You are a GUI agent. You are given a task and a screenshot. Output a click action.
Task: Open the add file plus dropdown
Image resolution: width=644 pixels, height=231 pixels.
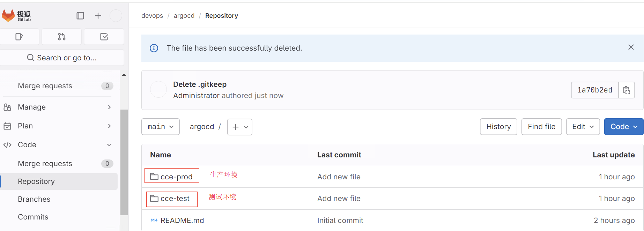click(240, 127)
